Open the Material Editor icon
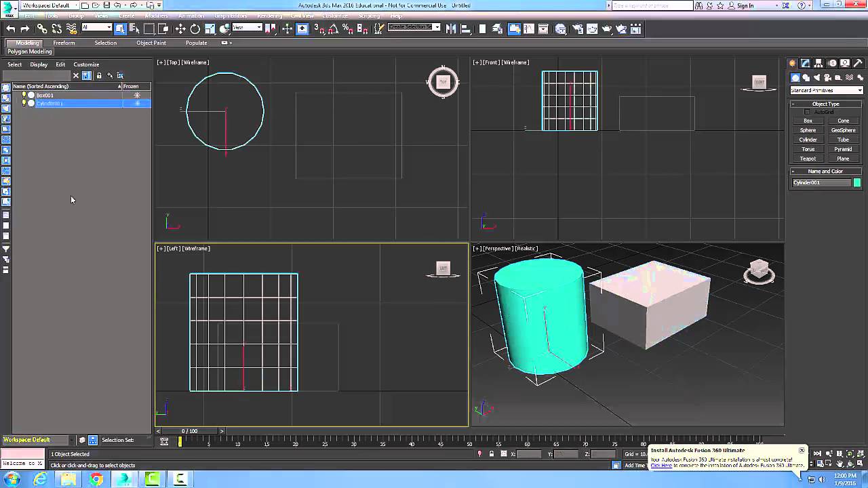Image resolution: width=868 pixels, height=488 pixels. 560,28
